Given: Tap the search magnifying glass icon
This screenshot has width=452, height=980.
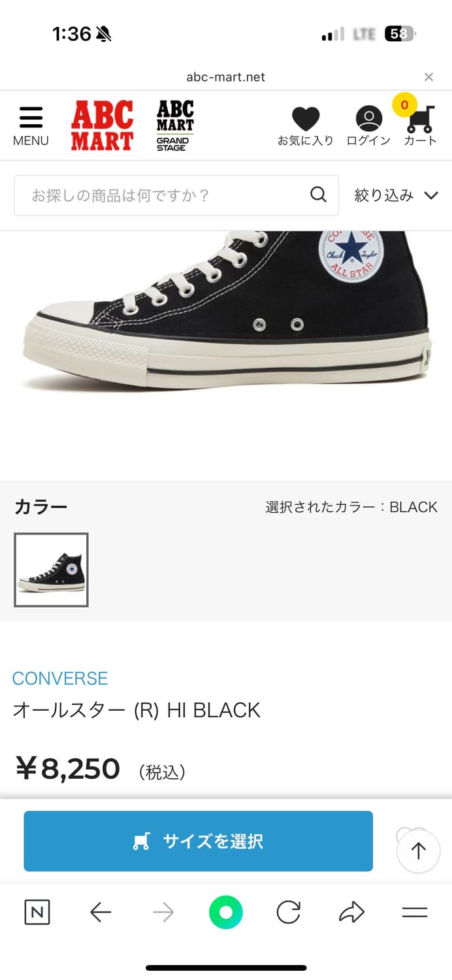Looking at the screenshot, I should (318, 195).
